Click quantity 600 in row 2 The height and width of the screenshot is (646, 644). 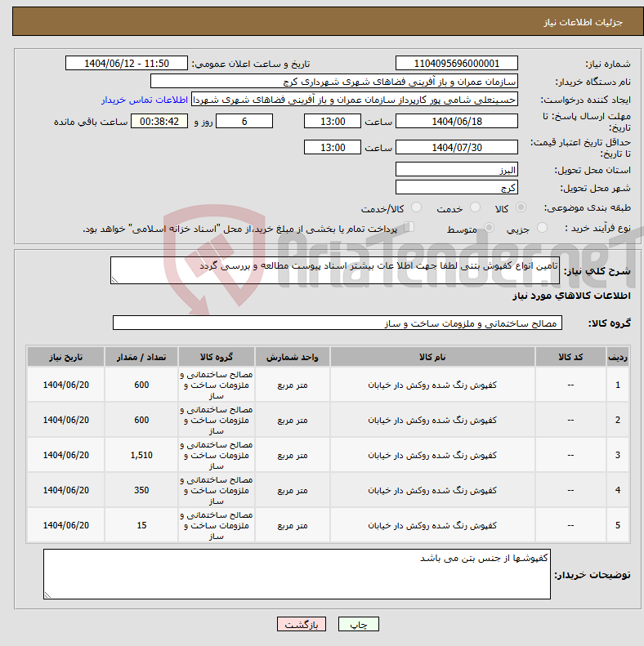pos(141,420)
